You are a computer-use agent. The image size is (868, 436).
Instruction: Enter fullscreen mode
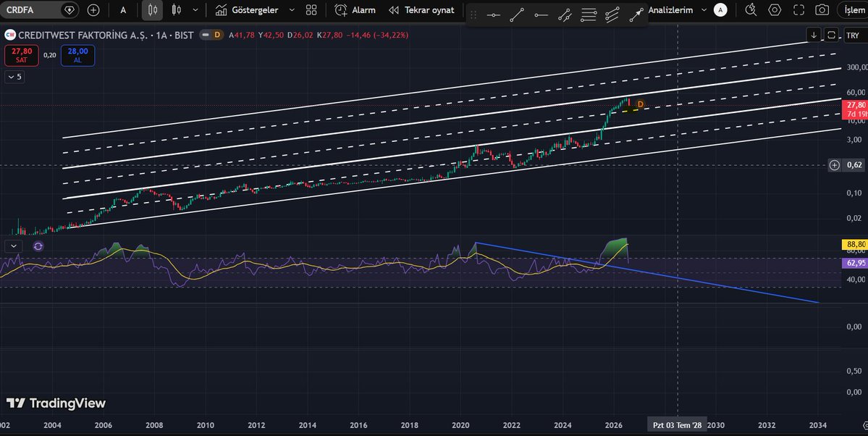(x=799, y=10)
